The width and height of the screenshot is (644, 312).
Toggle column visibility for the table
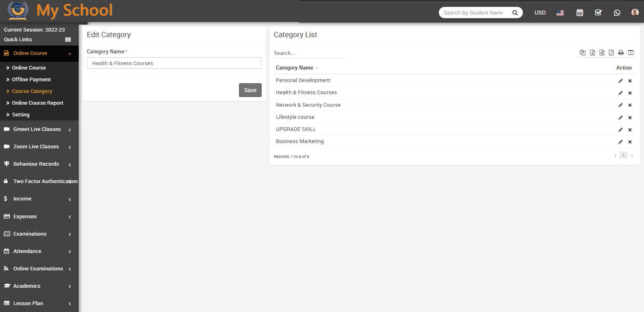[631, 53]
